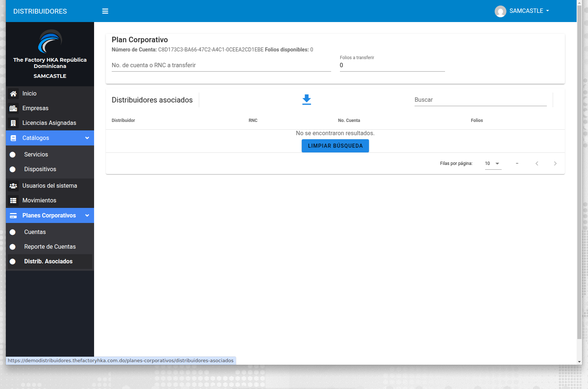
Task: Focus the Folios a transferir field
Action: pos(392,65)
